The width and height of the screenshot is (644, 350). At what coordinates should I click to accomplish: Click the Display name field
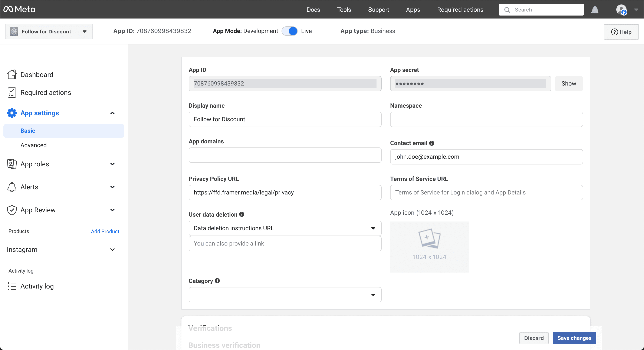285,119
